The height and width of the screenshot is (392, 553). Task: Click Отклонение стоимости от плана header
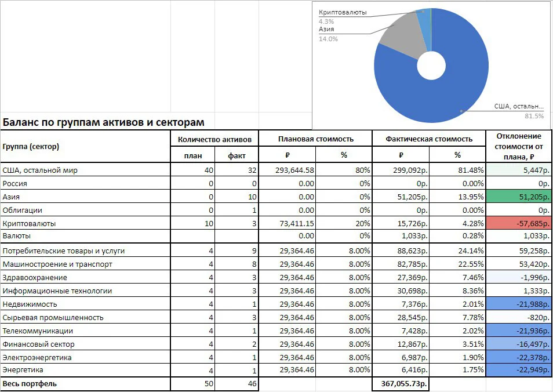tap(519, 147)
